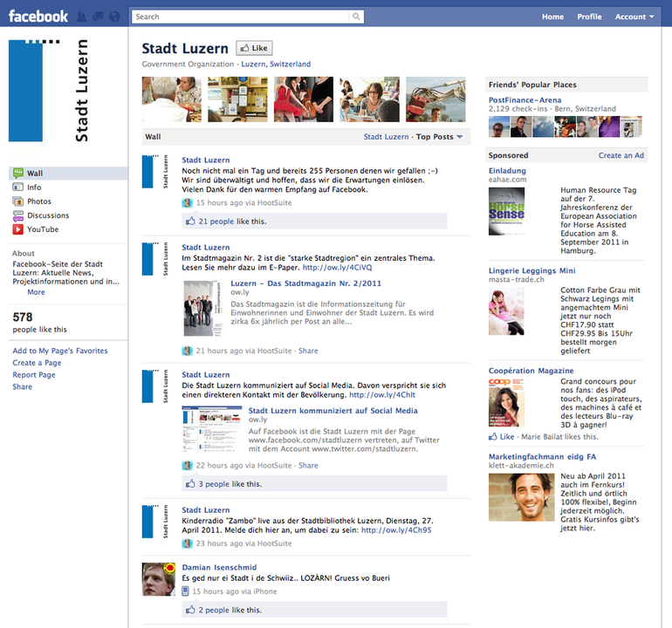Open the first photo strip thumbnail of elderly man
The height and width of the screenshot is (628, 672).
pyautogui.click(x=171, y=99)
